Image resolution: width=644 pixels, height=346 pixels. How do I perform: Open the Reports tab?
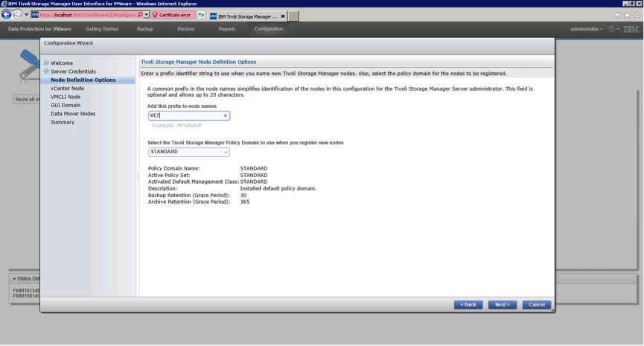[227, 29]
